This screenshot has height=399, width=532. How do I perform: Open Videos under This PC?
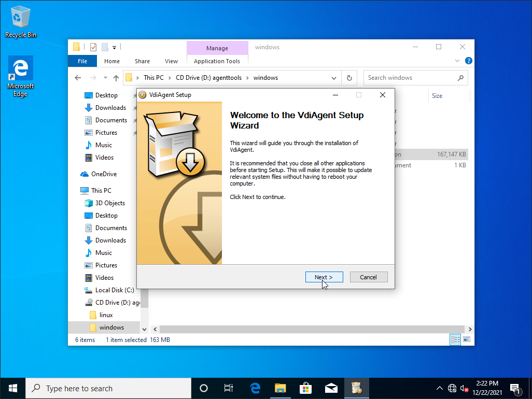coord(104,278)
